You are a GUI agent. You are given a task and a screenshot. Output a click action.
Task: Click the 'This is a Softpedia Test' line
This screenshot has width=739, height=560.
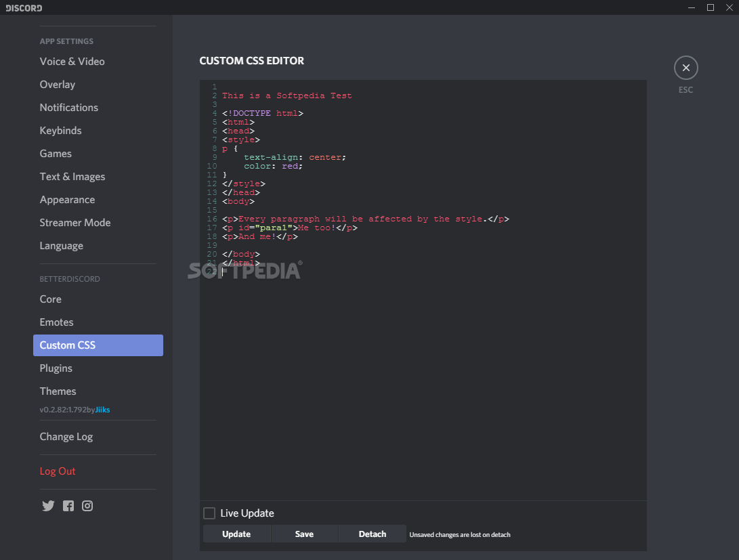(x=287, y=95)
